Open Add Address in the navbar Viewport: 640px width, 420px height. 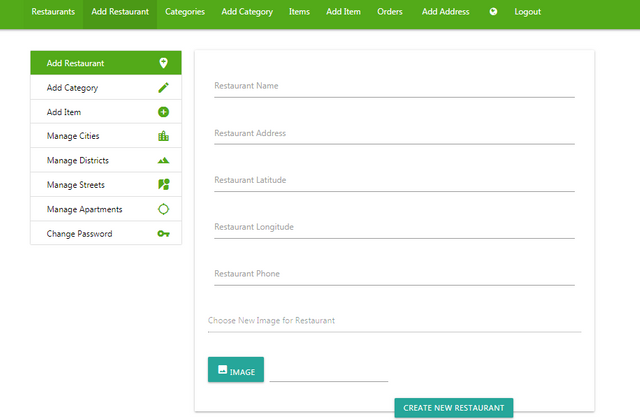point(445,12)
